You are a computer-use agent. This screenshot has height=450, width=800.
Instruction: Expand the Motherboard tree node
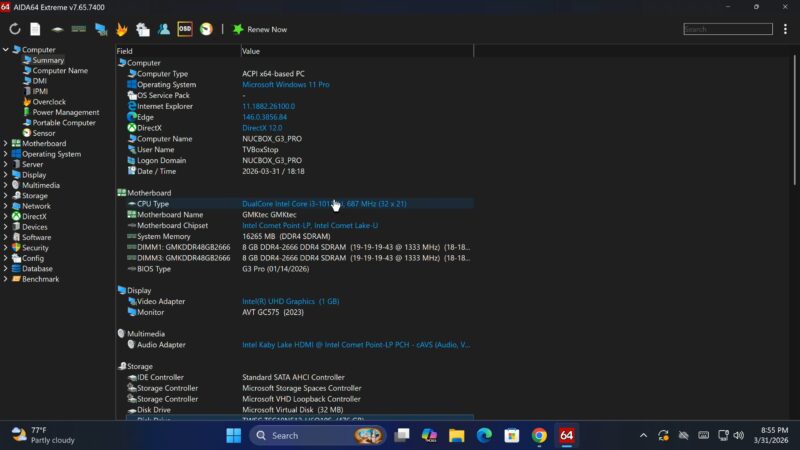5,144
